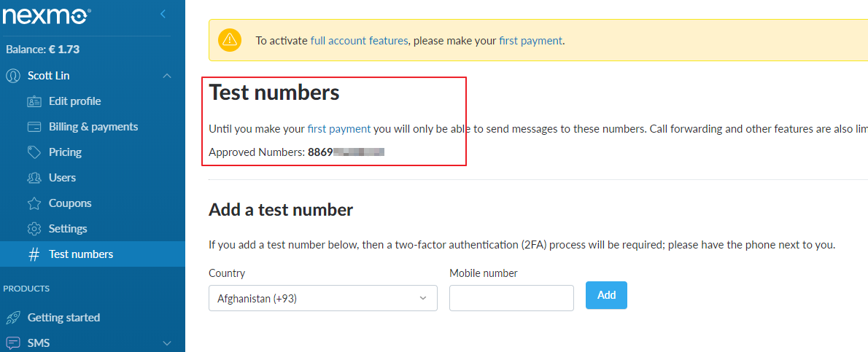Follow the full account features link
The height and width of the screenshot is (352, 868).
coord(359,41)
